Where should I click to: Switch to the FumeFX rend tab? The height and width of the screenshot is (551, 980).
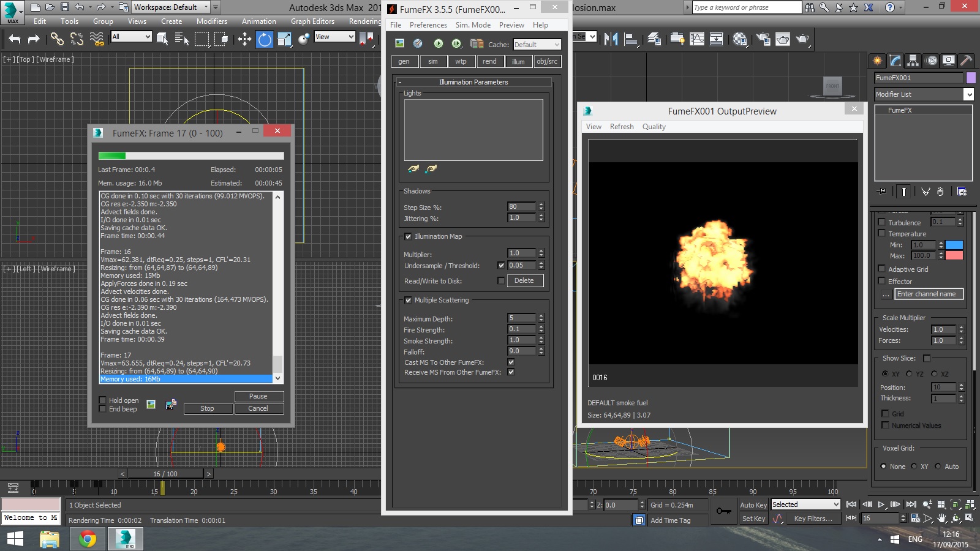click(489, 61)
